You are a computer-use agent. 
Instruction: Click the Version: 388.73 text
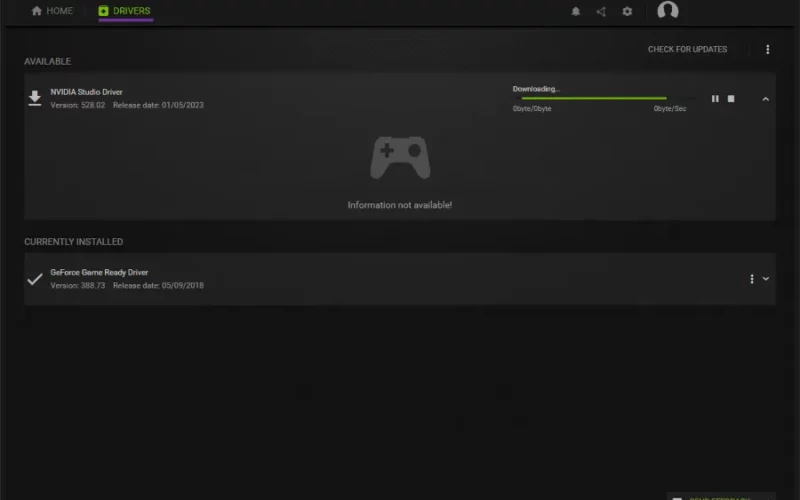[x=78, y=286]
